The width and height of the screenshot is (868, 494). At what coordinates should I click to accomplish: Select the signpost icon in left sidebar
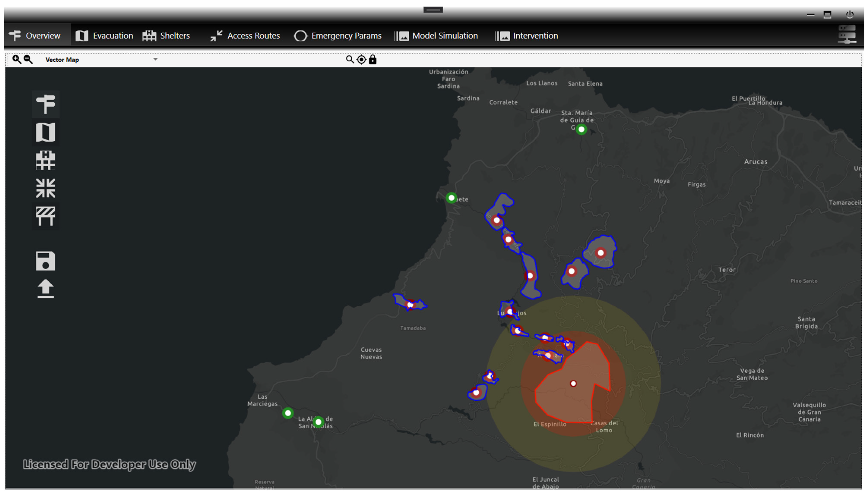46,104
